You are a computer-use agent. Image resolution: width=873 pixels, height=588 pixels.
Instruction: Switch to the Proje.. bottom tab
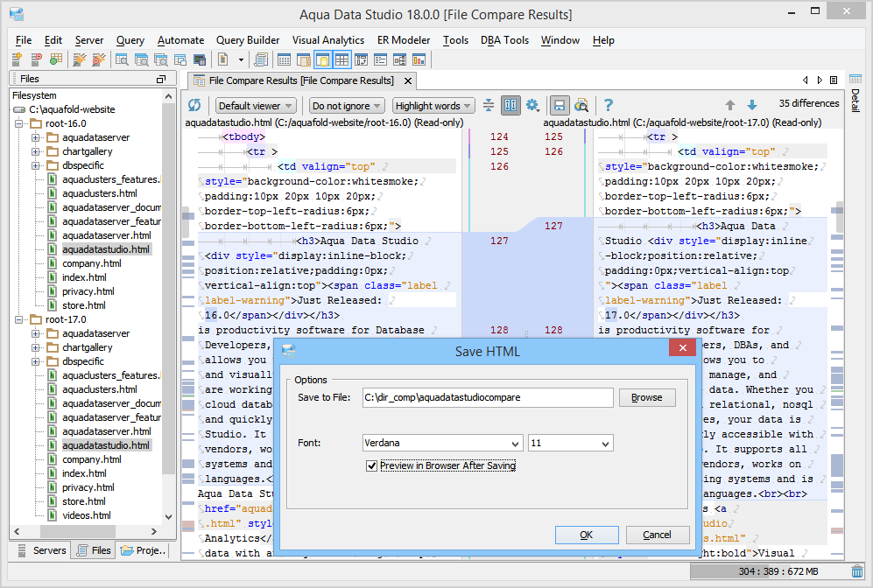coord(143,550)
